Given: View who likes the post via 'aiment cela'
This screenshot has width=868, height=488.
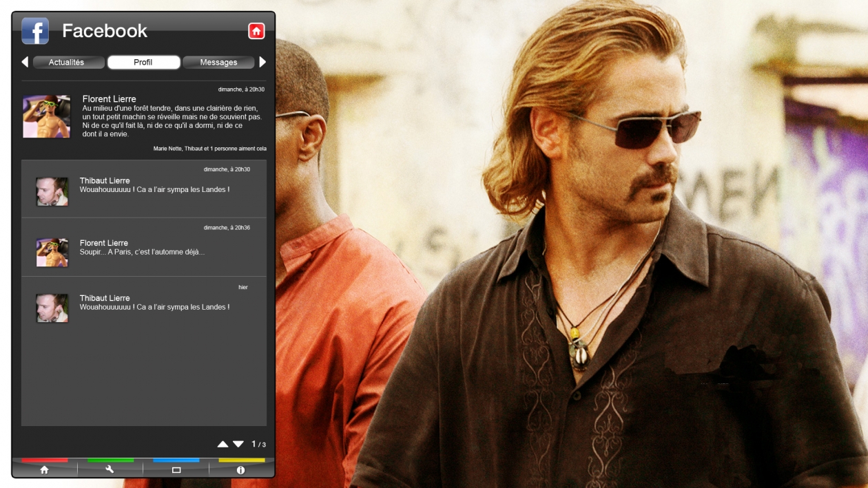Looking at the screenshot, I should coord(209,149).
